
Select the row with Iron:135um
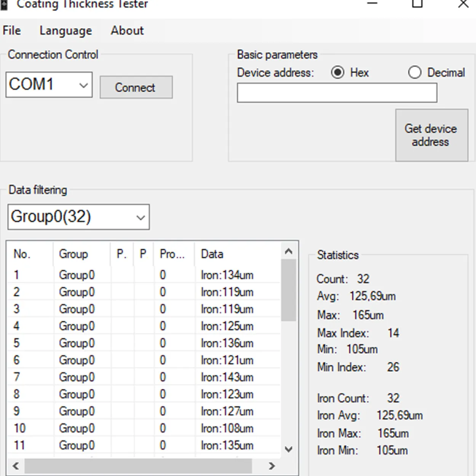point(144,446)
